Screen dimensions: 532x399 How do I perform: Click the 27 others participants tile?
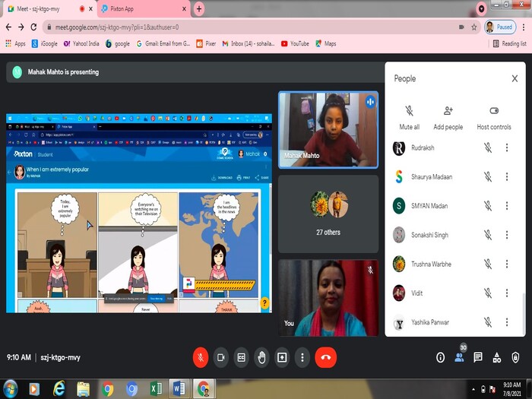coord(328,214)
